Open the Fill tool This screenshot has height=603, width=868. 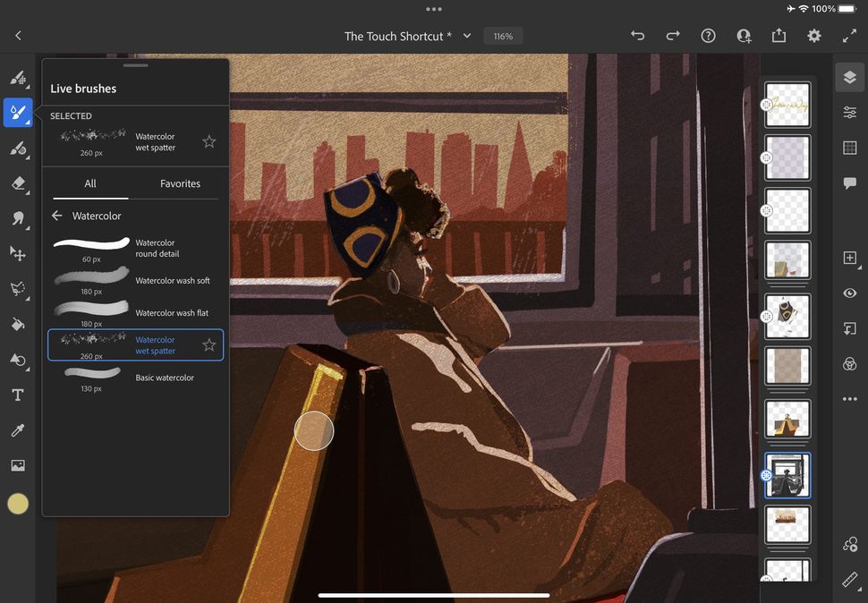coord(18,324)
